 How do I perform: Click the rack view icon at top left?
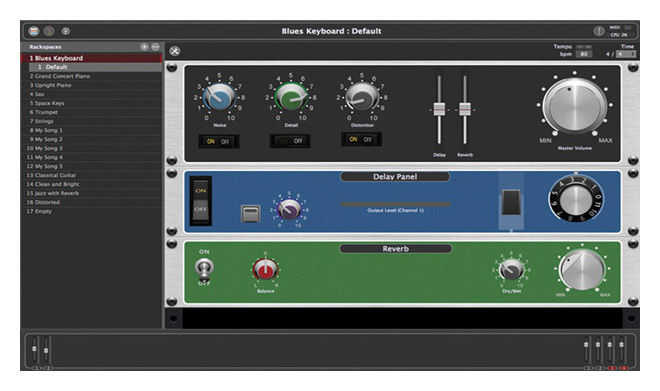pyautogui.click(x=34, y=31)
